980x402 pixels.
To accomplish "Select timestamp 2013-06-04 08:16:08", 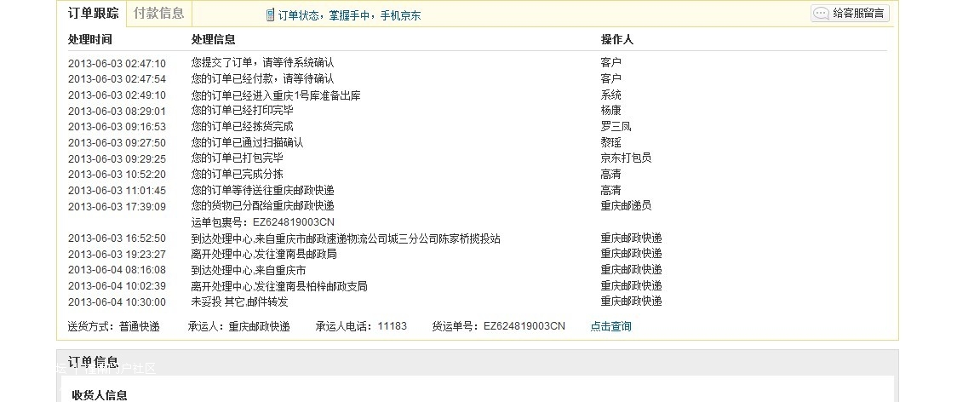I will (x=117, y=270).
